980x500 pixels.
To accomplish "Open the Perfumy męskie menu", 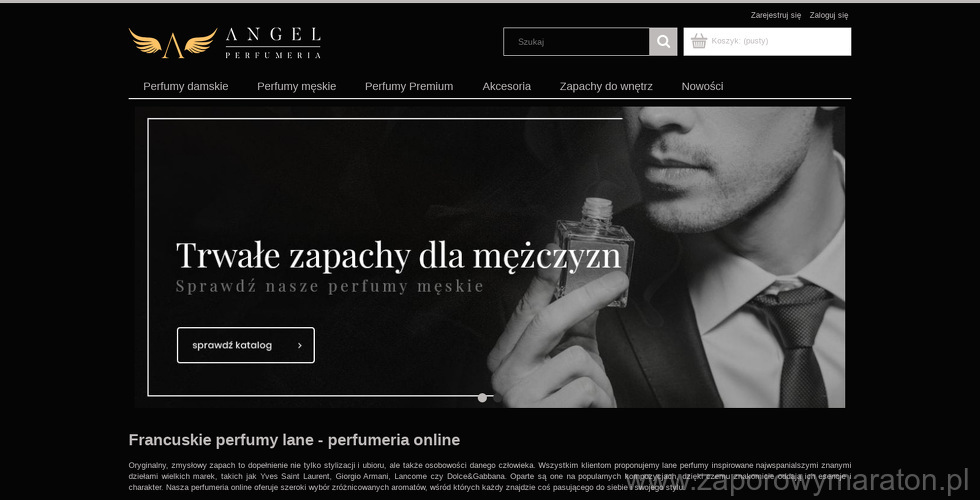I will (296, 86).
